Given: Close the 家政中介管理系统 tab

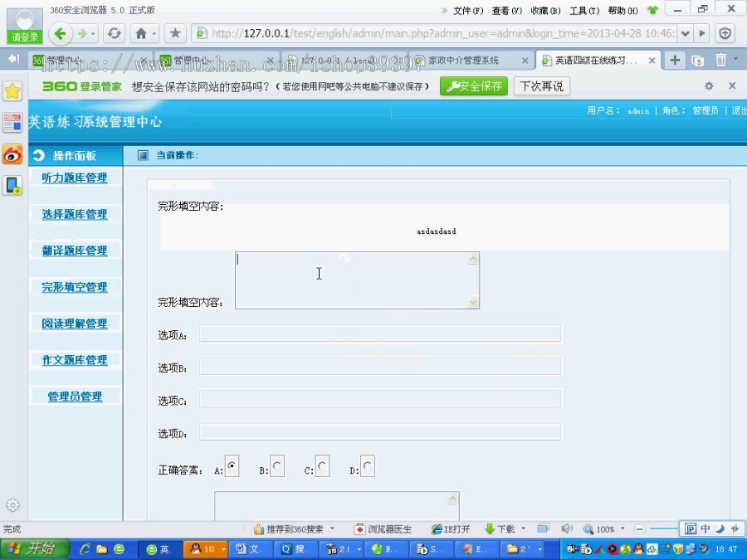Looking at the screenshot, I should click(x=525, y=61).
